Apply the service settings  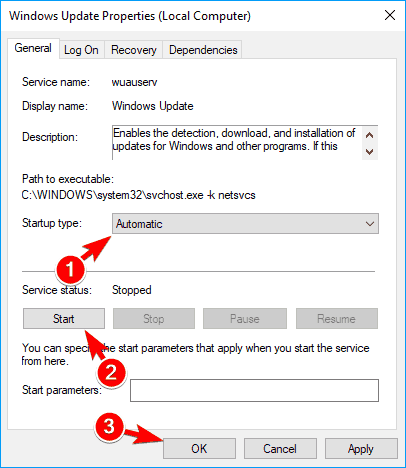(361, 449)
